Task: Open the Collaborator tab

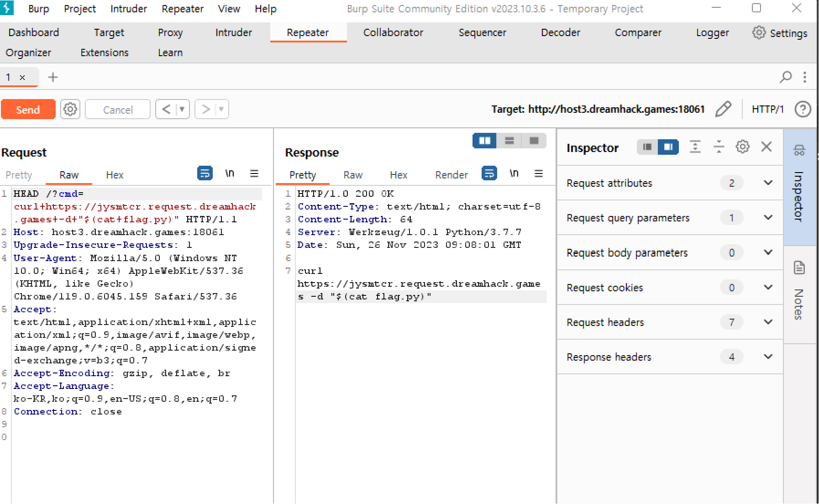Action: [393, 32]
